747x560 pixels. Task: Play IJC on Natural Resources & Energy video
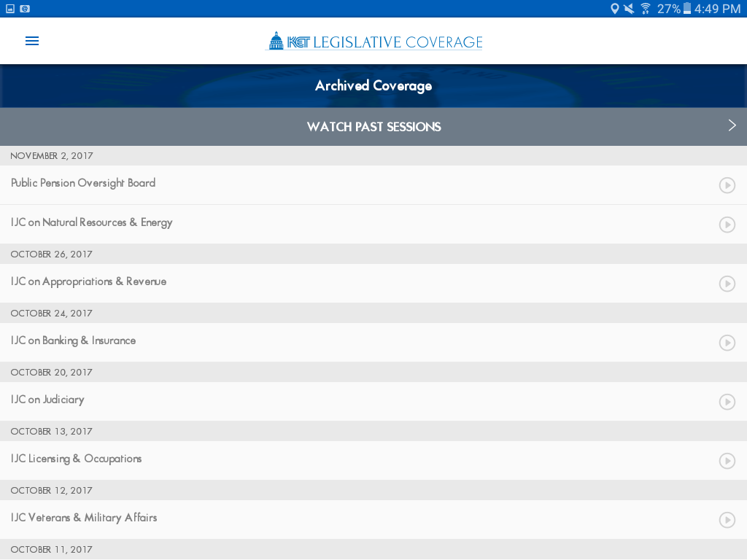tap(727, 225)
